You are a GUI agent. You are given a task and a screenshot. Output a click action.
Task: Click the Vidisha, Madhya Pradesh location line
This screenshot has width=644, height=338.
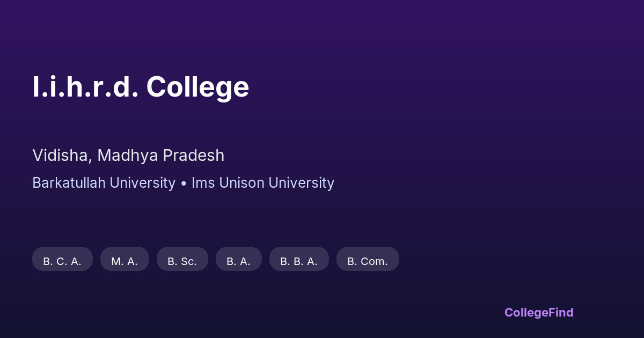pos(128,156)
